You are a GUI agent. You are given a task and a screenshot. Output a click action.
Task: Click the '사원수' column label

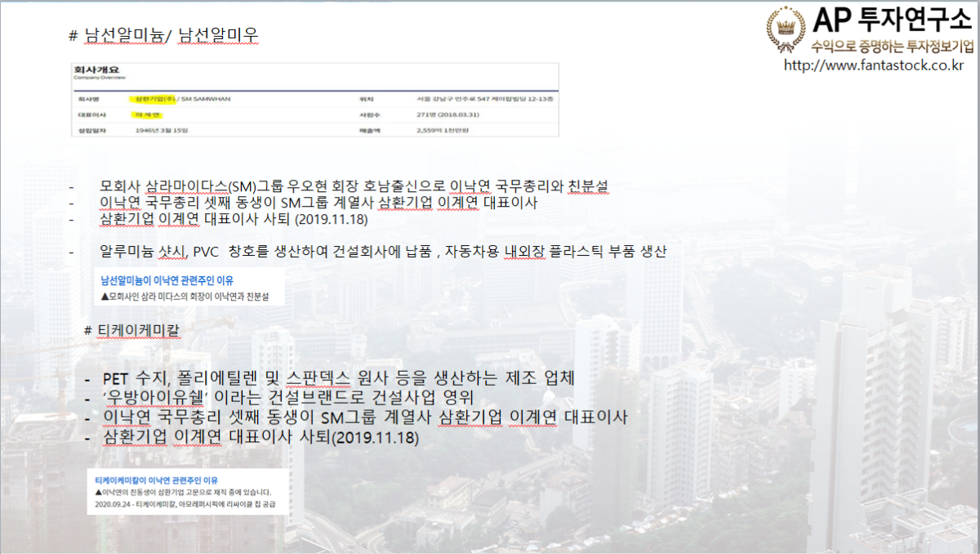[368, 114]
